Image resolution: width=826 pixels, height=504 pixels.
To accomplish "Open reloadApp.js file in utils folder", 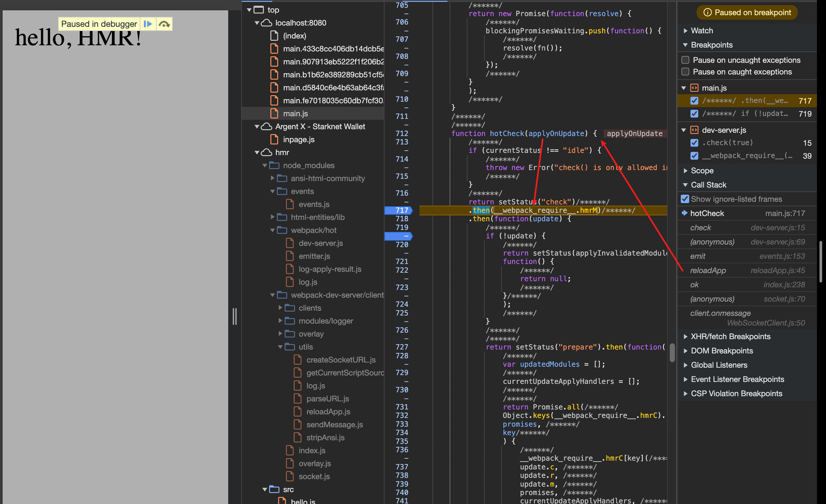I will 328,412.
